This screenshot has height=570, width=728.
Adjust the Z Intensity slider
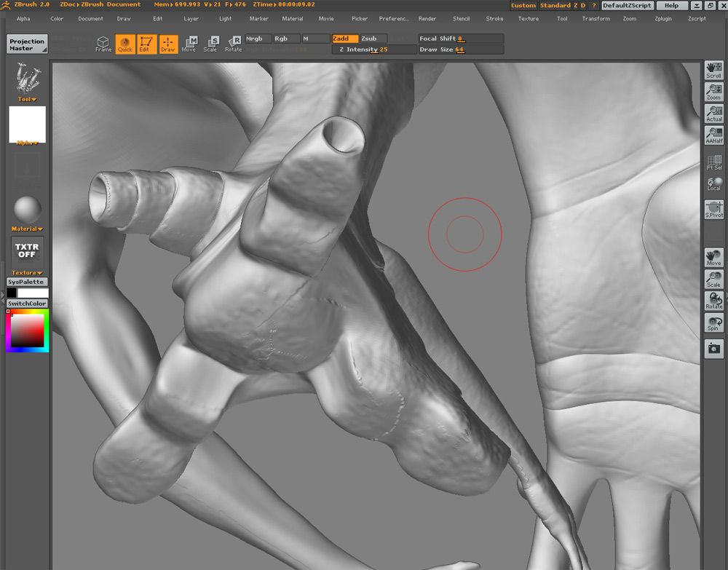pyautogui.click(x=373, y=50)
